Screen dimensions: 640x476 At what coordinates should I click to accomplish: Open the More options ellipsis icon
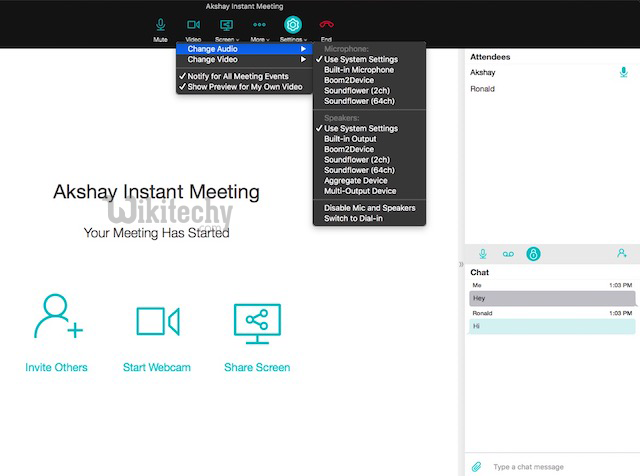pyautogui.click(x=259, y=25)
